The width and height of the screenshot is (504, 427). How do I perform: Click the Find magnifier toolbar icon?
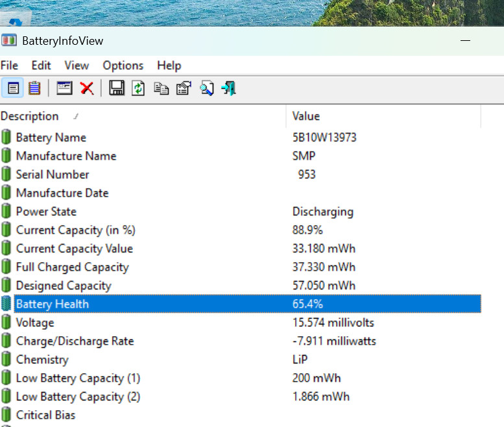(x=206, y=88)
